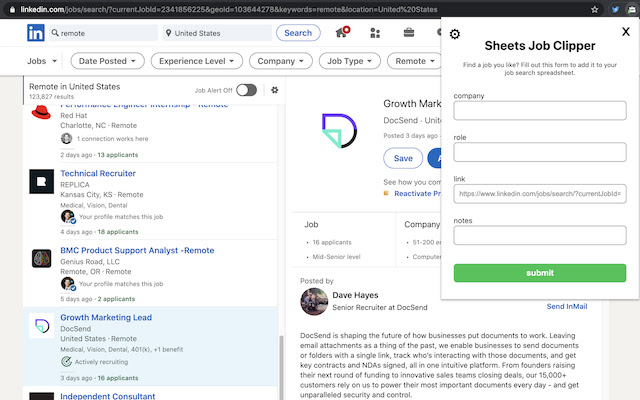Image resolution: width=640 pixels, height=400 pixels.
Task: Open BMC Product Support Analyst job
Action: pyautogui.click(x=137, y=250)
